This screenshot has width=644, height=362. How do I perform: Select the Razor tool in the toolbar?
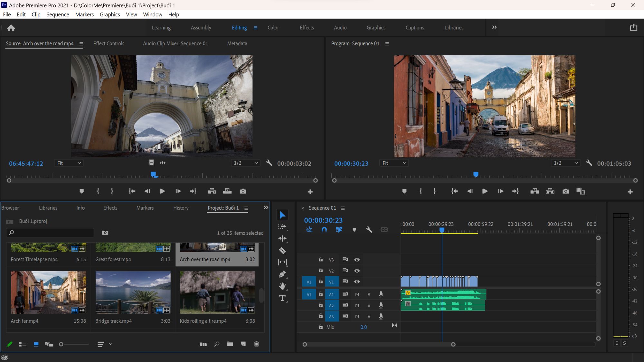(x=282, y=250)
